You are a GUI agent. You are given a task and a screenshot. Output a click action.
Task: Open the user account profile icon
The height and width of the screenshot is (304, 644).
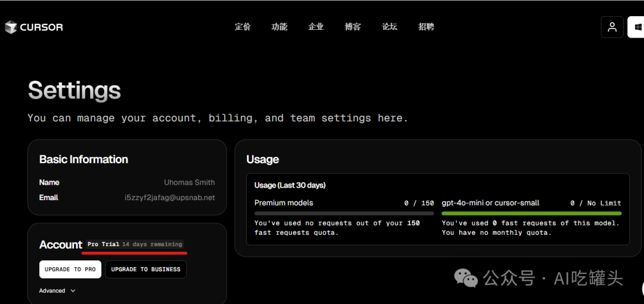pyautogui.click(x=612, y=27)
